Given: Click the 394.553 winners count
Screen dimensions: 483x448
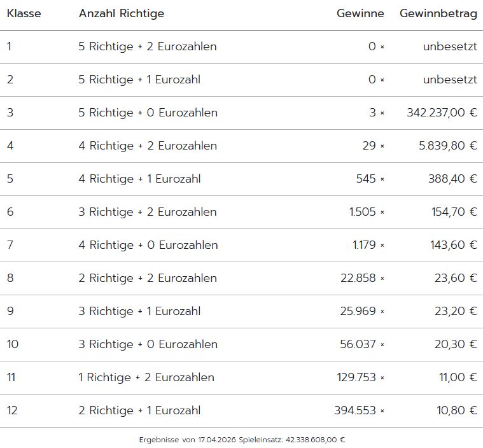Looking at the screenshot, I should pyautogui.click(x=355, y=410).
